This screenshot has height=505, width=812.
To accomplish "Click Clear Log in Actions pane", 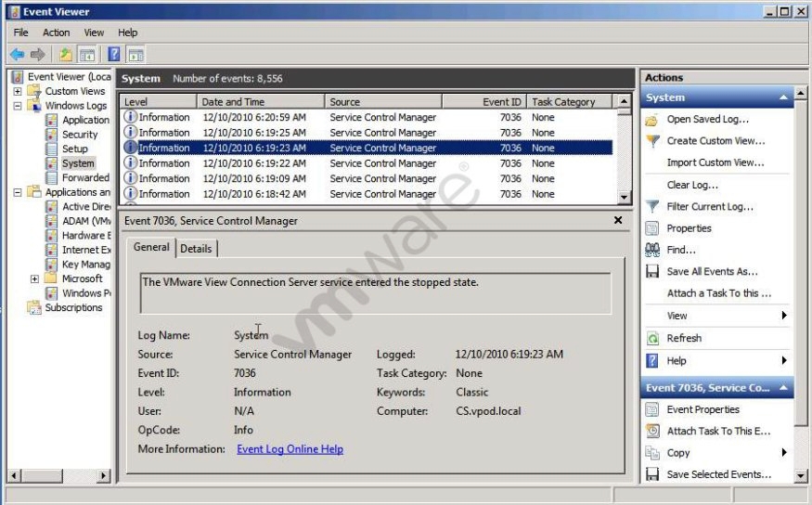I will (692, 185).
